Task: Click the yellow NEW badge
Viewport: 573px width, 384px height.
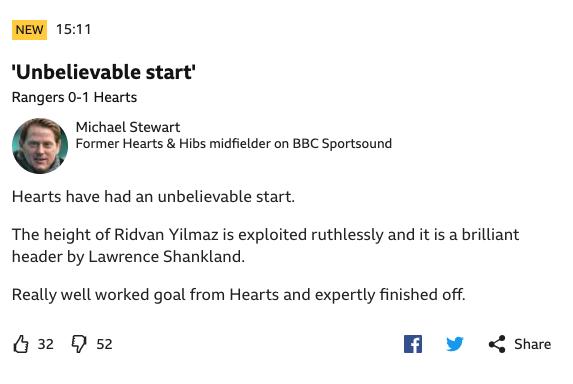Action: click(30, 30)
